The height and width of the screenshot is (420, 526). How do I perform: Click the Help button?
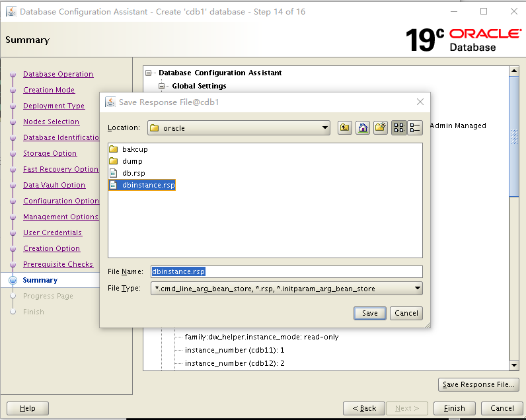point(28,408)
